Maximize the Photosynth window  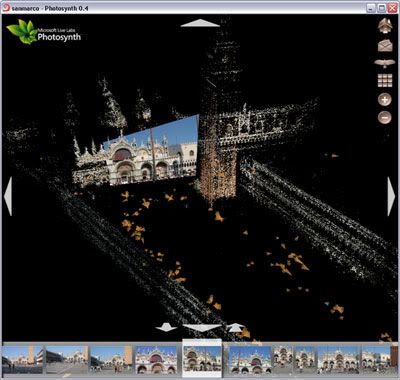click(x=382, y=8)
